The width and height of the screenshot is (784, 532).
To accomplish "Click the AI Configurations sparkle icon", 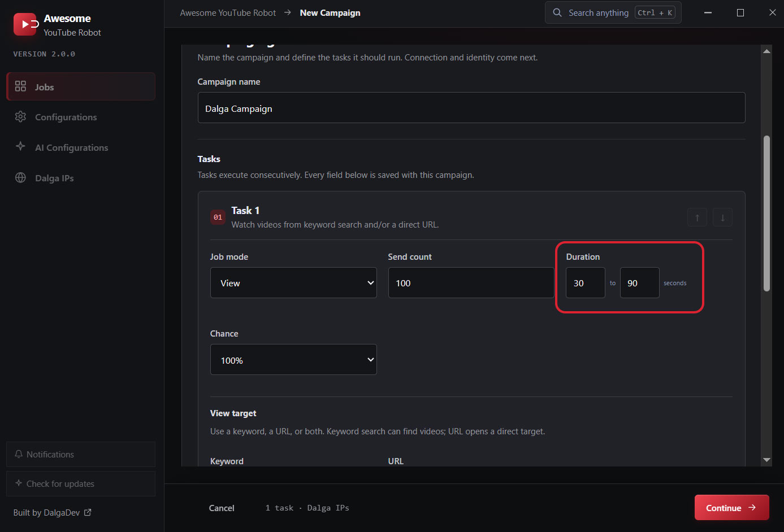I will pos(20,146).
